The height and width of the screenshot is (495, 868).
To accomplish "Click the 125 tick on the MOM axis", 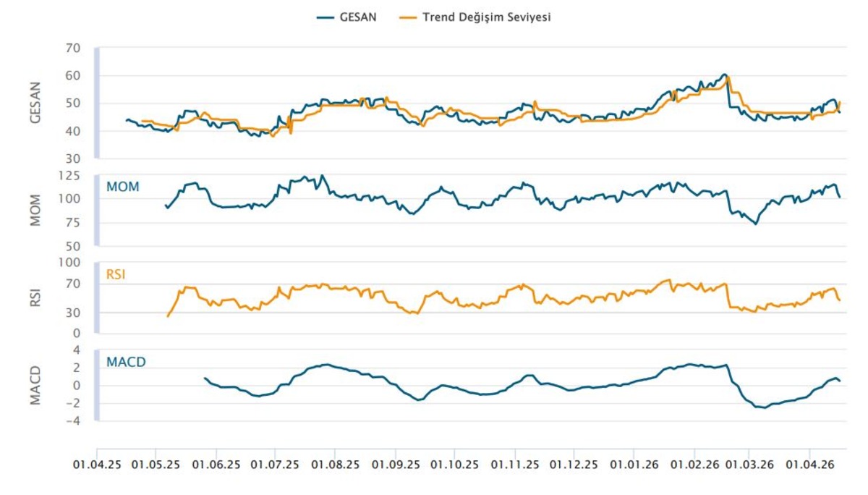I will (x=69, y=176).
